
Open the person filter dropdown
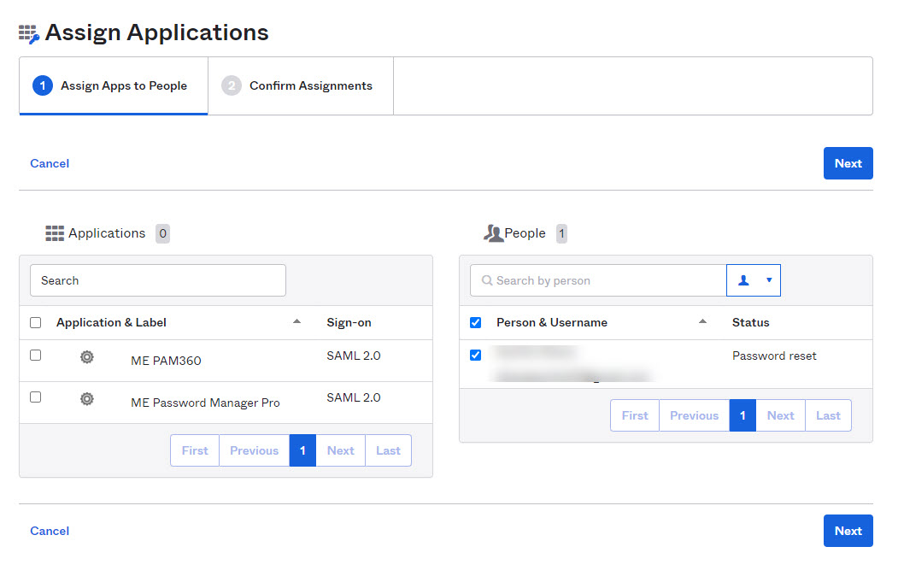(754, 280)
